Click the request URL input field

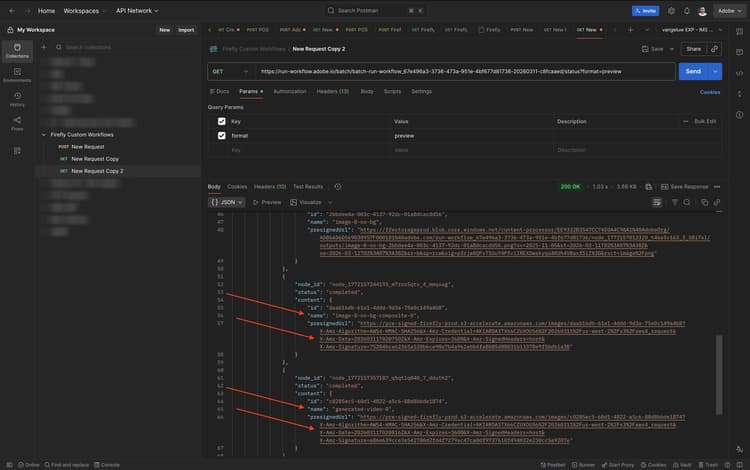click(x=465, y=72)
